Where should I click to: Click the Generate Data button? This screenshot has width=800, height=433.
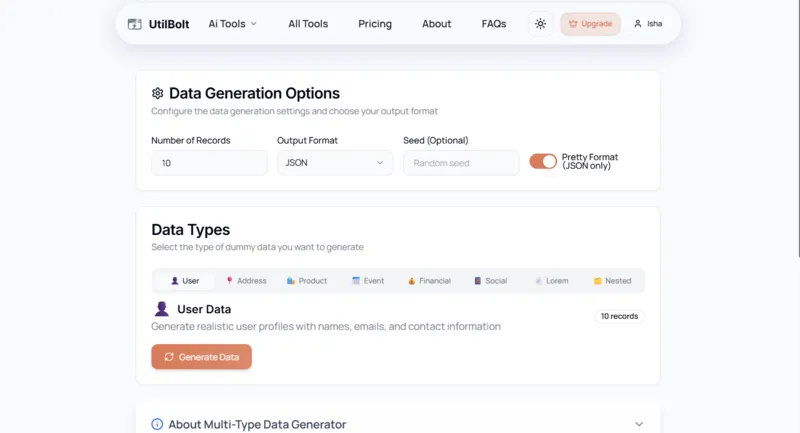pos(202,356)
